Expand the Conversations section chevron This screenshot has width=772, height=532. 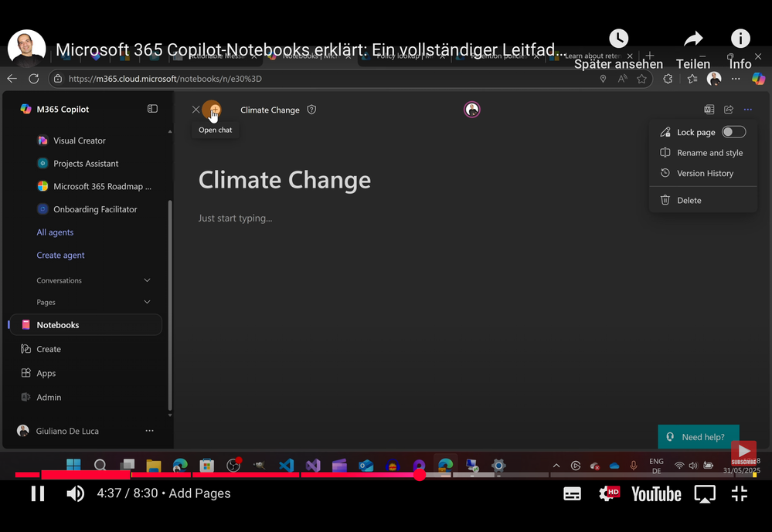point(147,280)
